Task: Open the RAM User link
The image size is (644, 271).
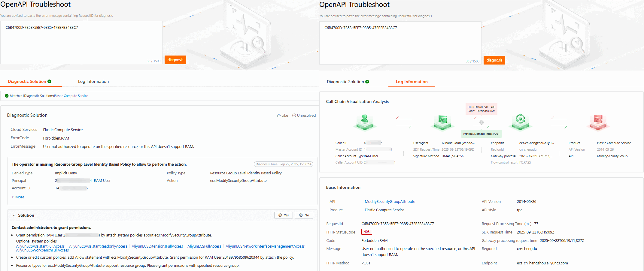Action: 102,181
